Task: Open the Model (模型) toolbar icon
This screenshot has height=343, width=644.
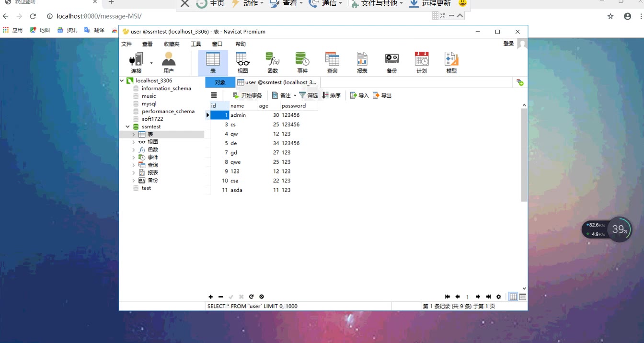Action: pyautogui.click(x=451, y=59)
